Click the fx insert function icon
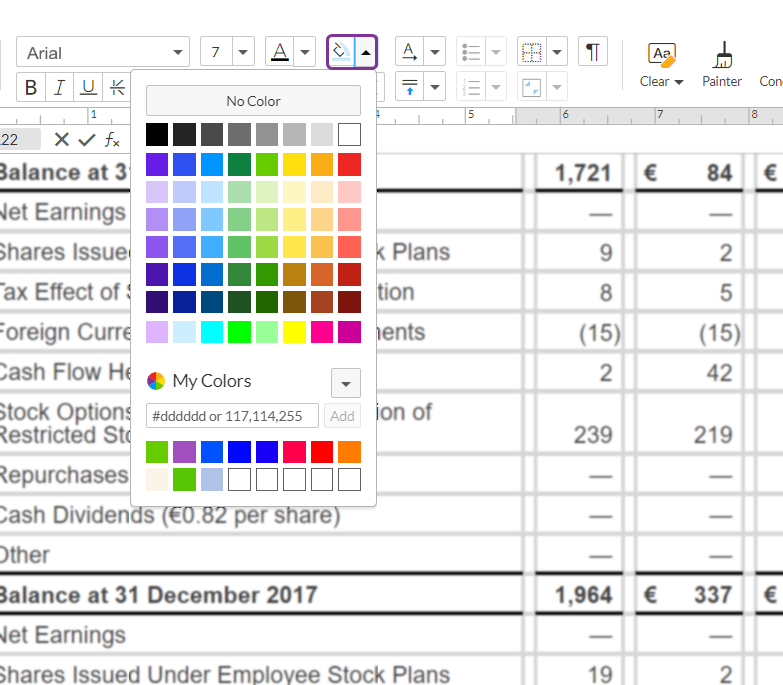 point(112,139)
